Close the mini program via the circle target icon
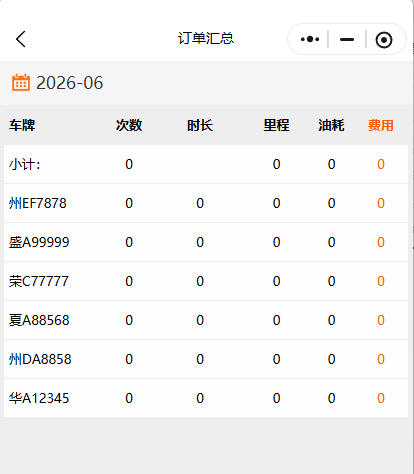 click(384, 40)
